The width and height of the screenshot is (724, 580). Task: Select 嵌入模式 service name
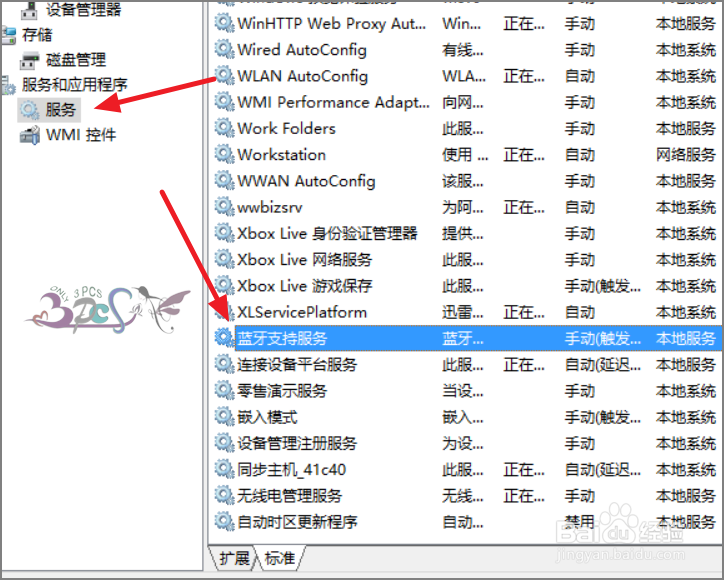pyautogui.click(x=267, y=417)
